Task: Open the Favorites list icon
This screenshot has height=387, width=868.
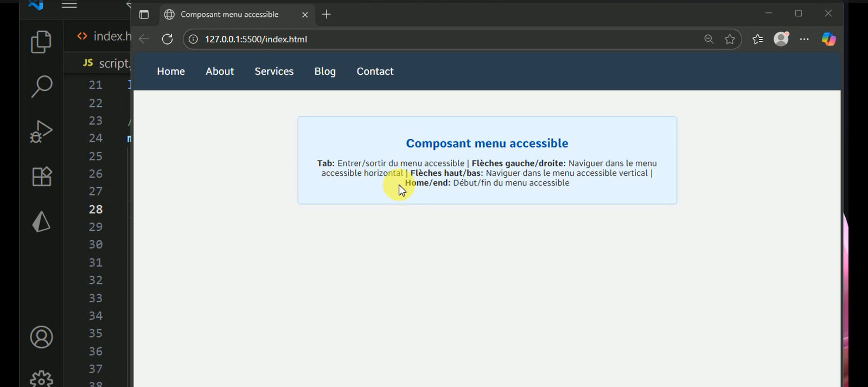Action: (x=758, y=39)
